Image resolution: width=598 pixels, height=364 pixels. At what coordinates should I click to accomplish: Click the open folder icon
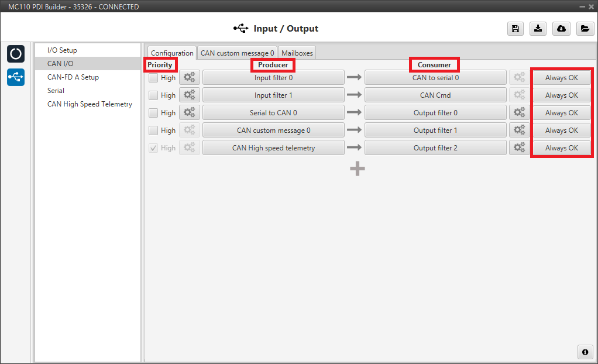(585, 29)
